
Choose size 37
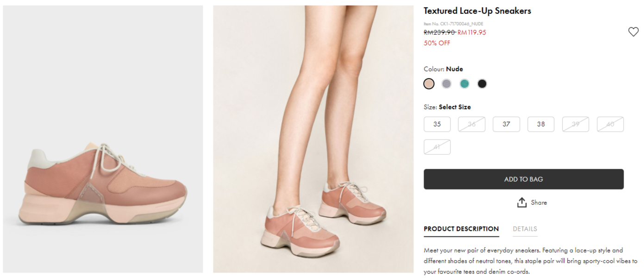pyautogui.click(x=506, y=124)
